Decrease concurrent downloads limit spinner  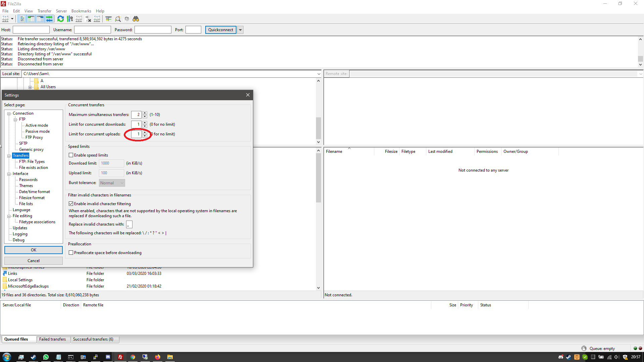tap(145, 126)
